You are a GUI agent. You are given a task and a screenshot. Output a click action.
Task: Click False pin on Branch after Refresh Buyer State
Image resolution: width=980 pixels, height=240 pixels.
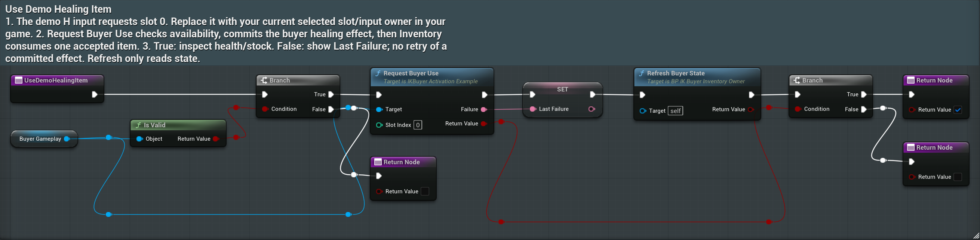(864, 109)
